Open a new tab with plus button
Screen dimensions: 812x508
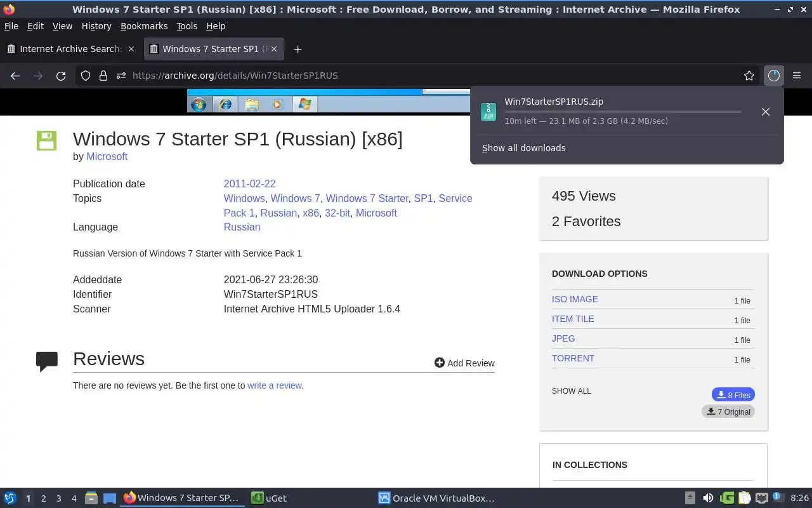pos(298,49)
